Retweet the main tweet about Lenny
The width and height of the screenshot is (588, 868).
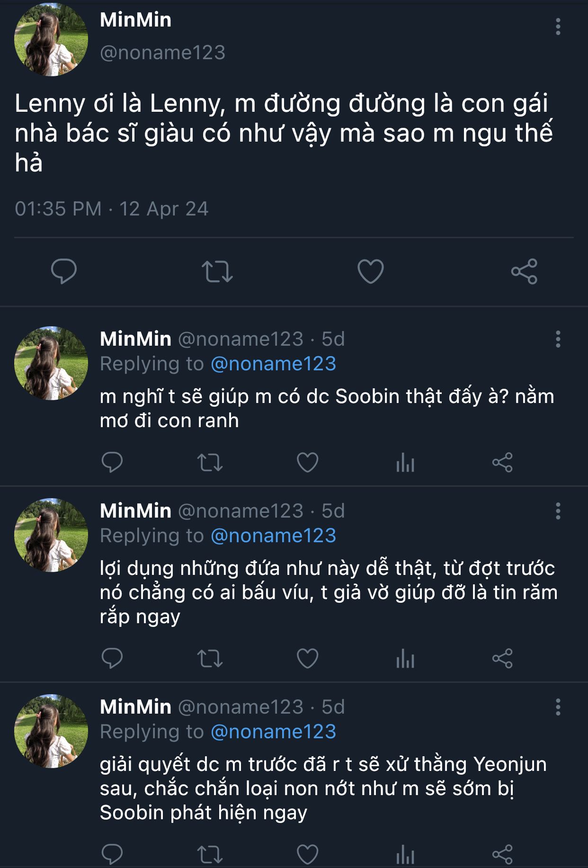tap(217, 271)
